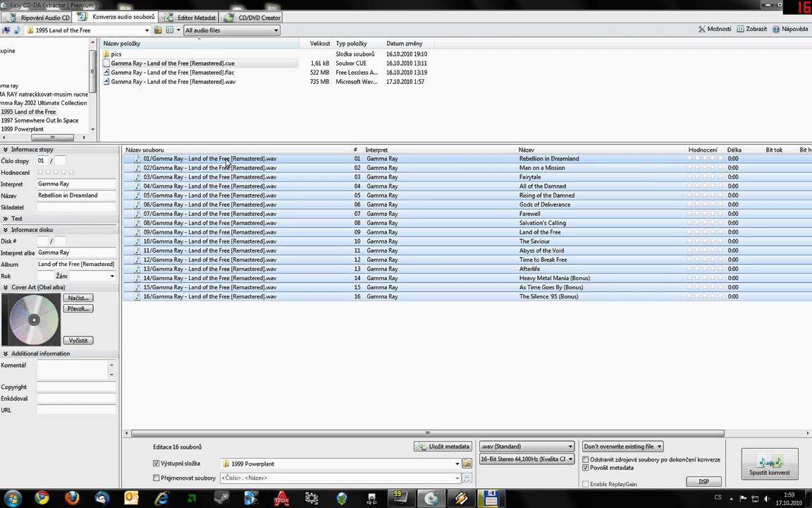The image size is (812, 508).
Task: Open Firefox from the taskbar
Action: click(72, 498)
